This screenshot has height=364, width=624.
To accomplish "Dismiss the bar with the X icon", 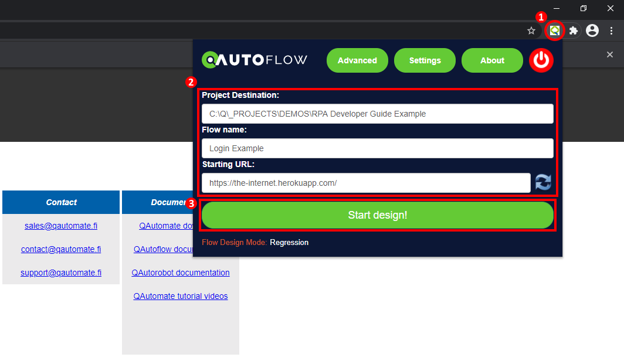I will 610,55.
